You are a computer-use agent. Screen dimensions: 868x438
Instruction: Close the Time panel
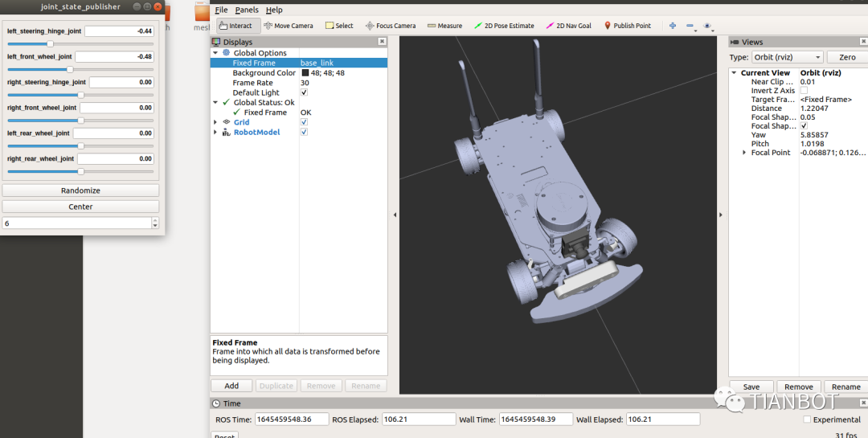863,403
